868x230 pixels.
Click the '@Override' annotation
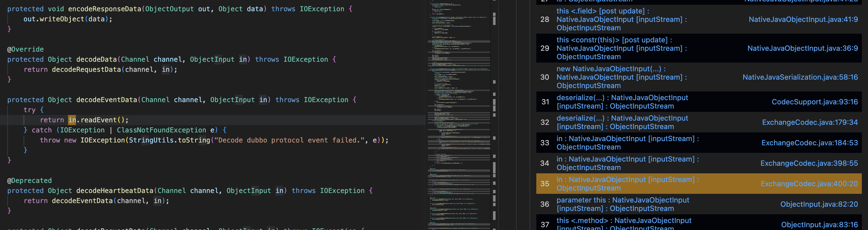(x=26, y=49)
